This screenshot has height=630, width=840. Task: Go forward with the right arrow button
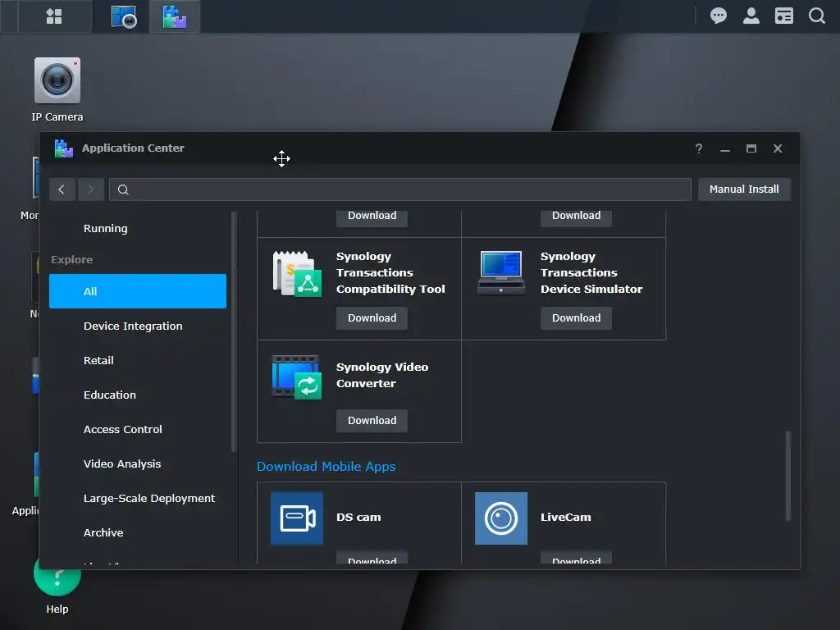pos(90,189)
